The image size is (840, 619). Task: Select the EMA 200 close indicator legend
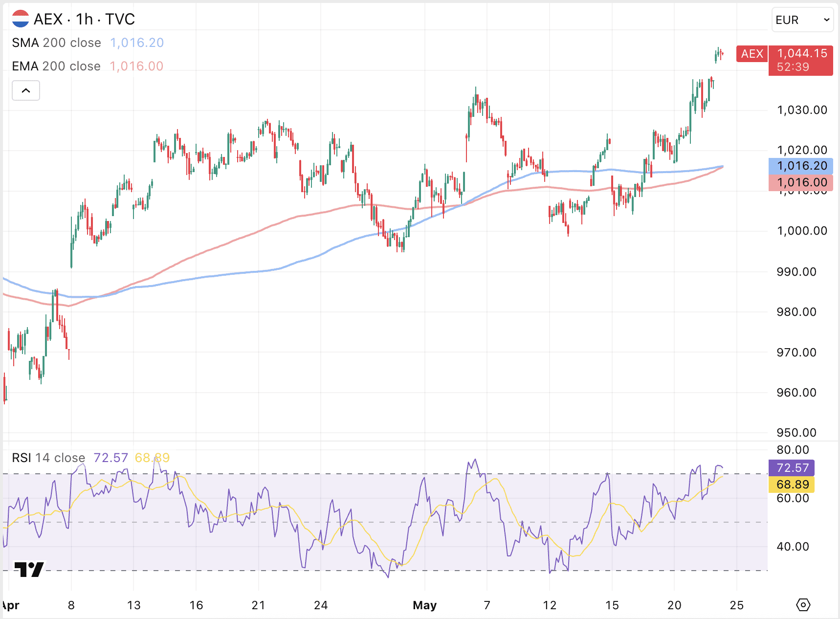56,66
